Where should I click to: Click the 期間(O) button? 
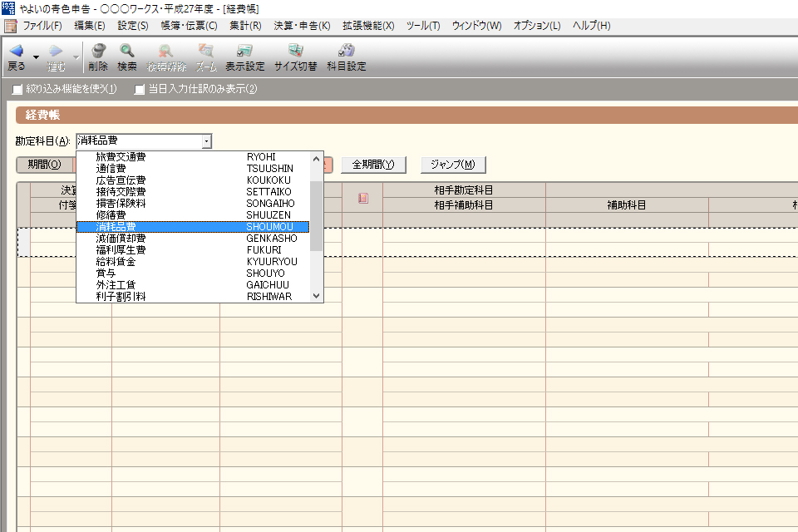(x=45, y=165)
